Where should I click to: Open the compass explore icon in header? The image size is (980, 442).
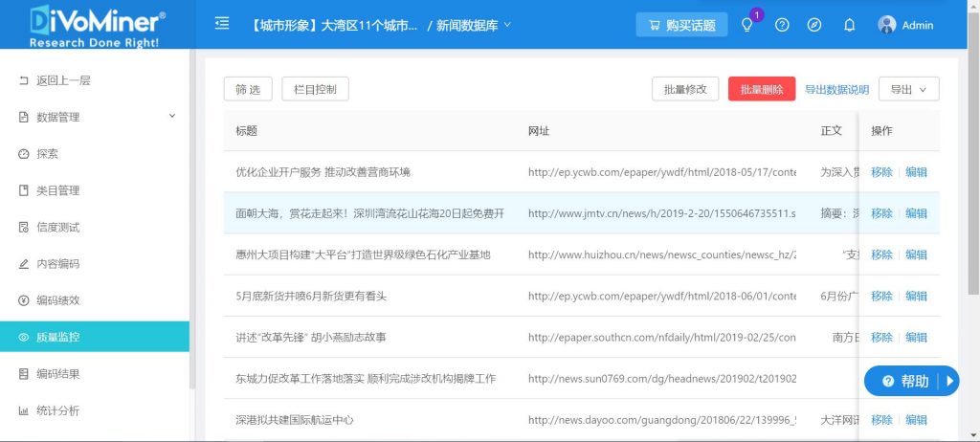814,25
